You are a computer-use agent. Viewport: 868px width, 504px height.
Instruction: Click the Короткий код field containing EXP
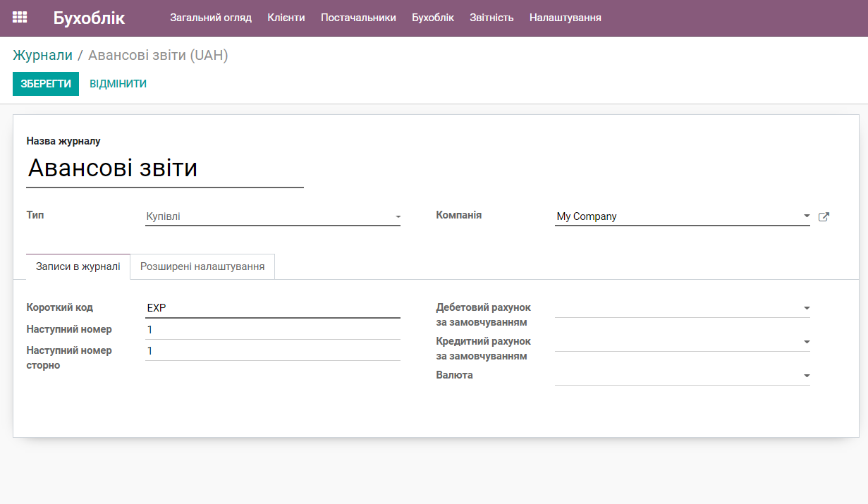[x=273, y=307]
